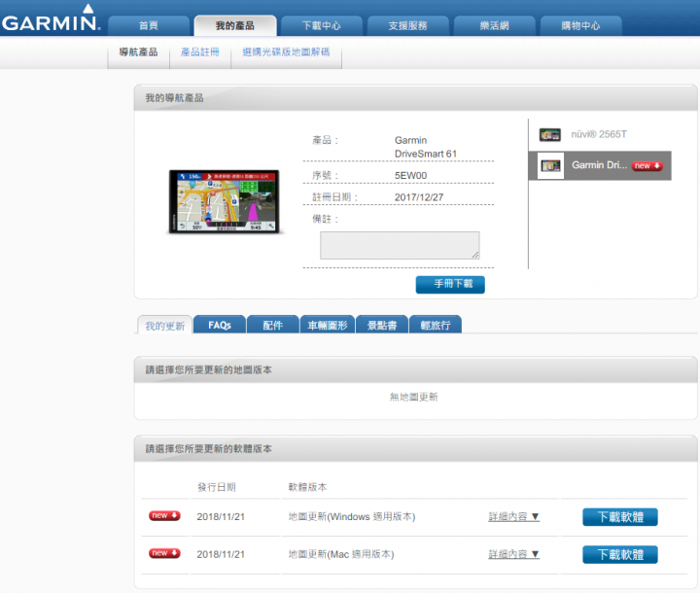This screenshot has width=700, height=593.
Task: Select the 導航產品 sub-menu item
Action: (x=138, y=52)
